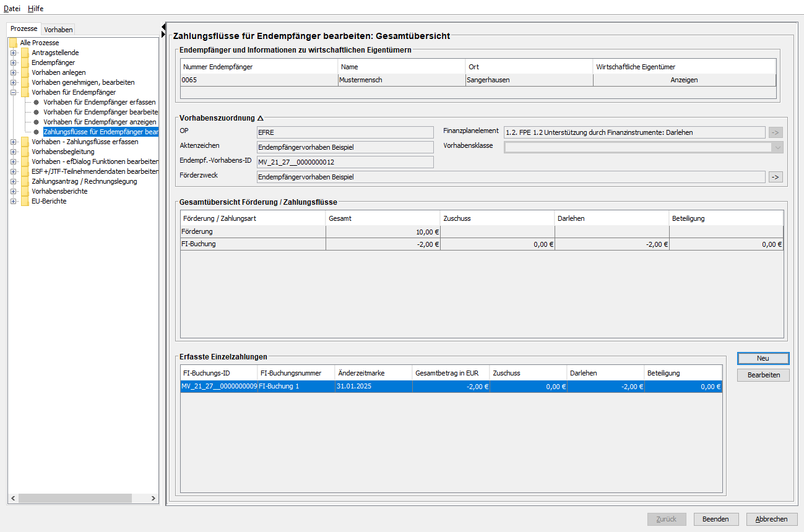Screen dimensions: 804x532
Task: Click the Förderzweck field
Action: pyautogui.click(x=511, y=177)
